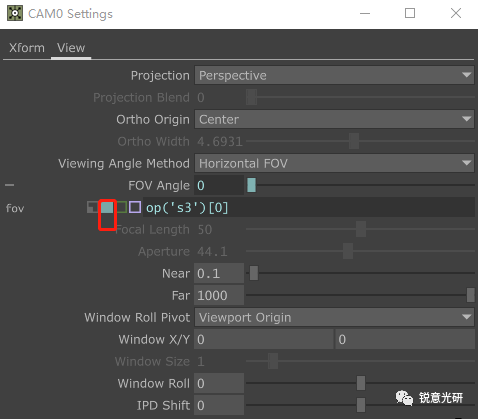This screenshot has width=478, height=419.
Task: Collapse the FOV Angle parameter with minus
Action: pos(10,185)
